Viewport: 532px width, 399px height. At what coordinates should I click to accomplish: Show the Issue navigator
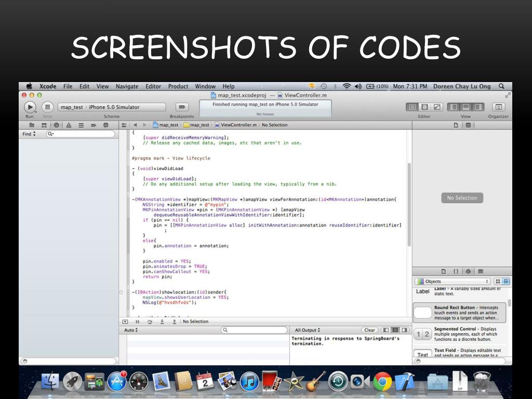click(69, 125)
